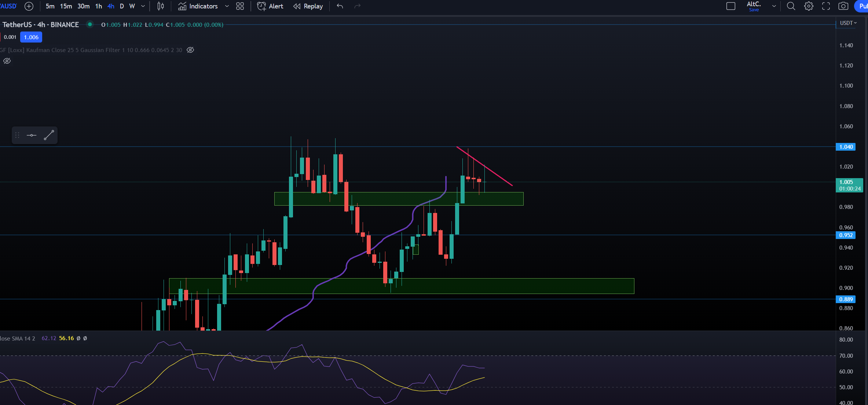Select the active 4h timeframe
The image size is (868, 405).
point(111,6)
